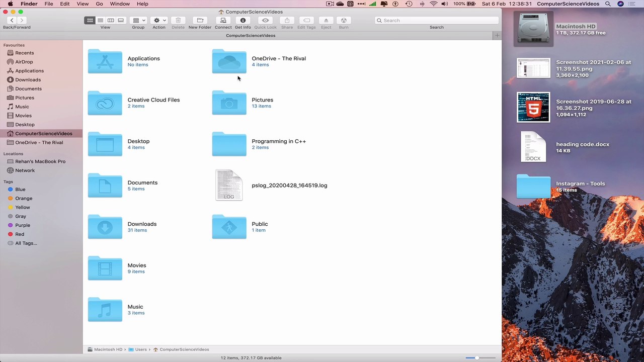Viewport: 644px width, 362px height.
Task: Filter by the Orange tag
Action: [24, 198]
